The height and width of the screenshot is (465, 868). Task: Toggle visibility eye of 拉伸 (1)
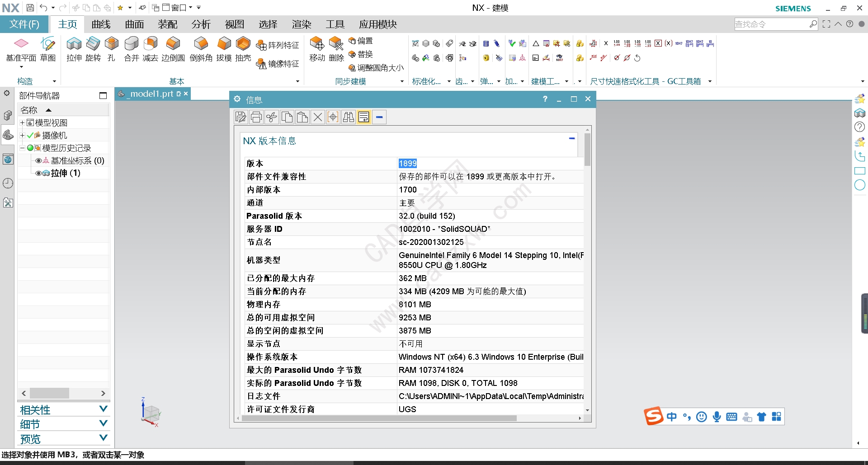point(38,174)
